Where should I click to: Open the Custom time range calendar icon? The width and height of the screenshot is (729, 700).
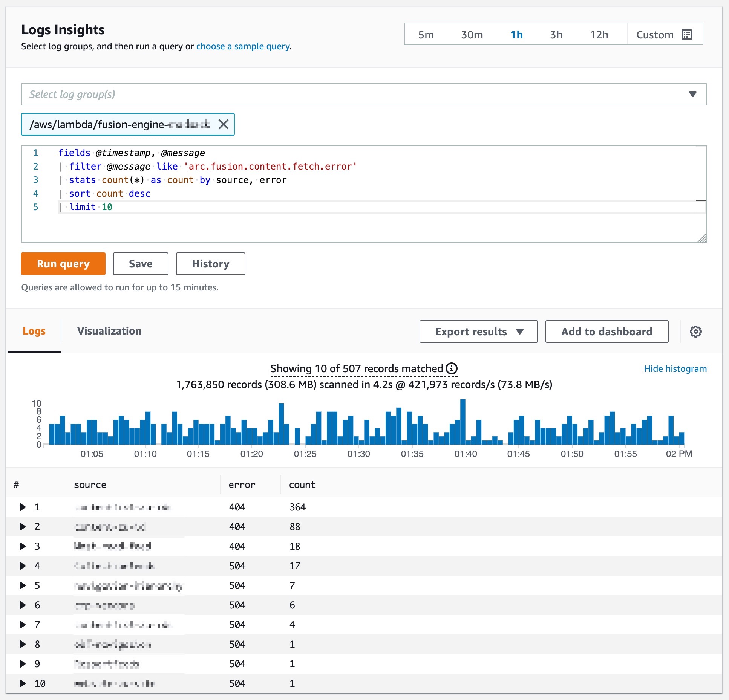click(687, 35)
